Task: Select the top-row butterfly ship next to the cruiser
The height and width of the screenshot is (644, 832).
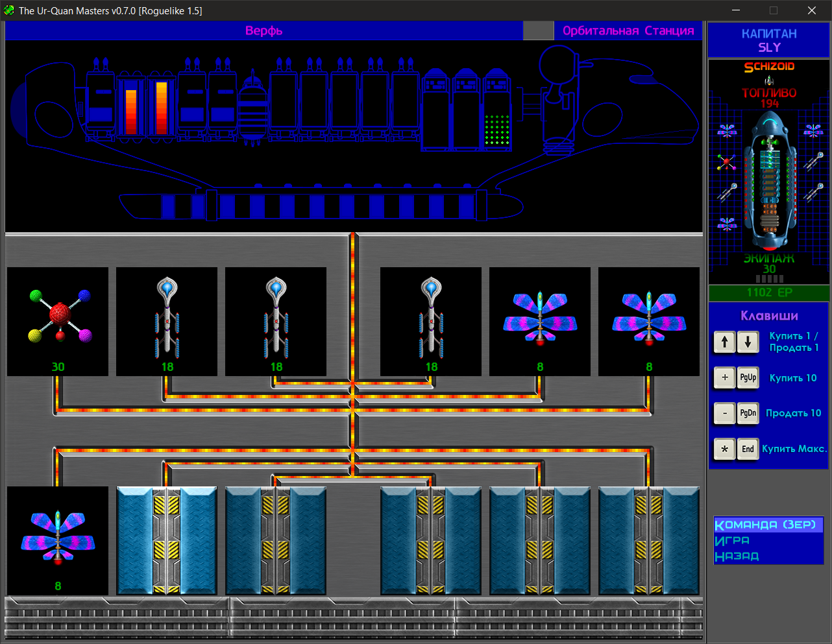Action: 540,322
